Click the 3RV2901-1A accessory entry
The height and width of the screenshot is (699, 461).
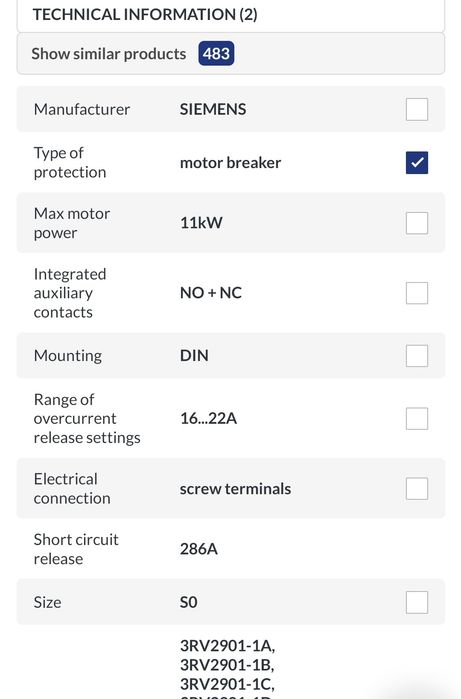[x=227, y=646]
